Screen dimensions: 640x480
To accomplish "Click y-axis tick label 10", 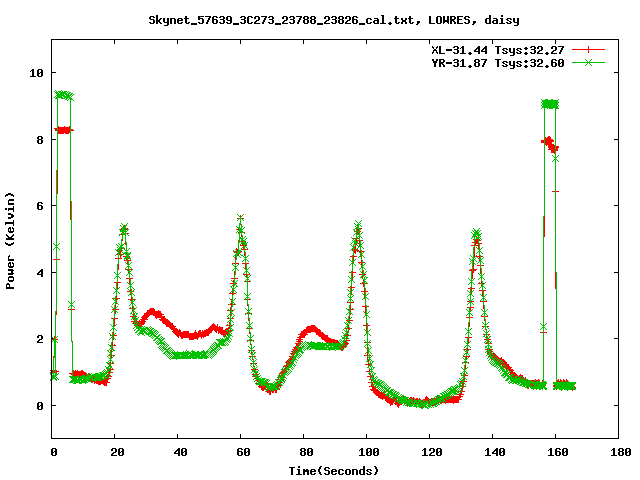I will [36, 73].
